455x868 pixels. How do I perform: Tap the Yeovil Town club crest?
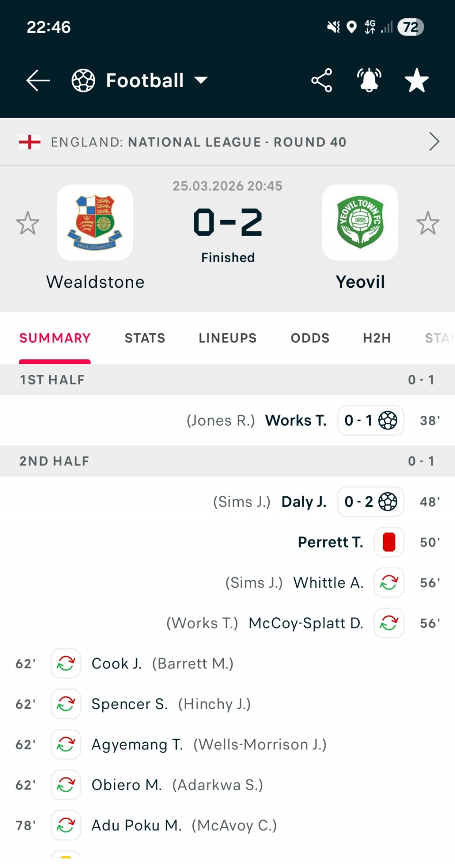(x=360, y=222)
